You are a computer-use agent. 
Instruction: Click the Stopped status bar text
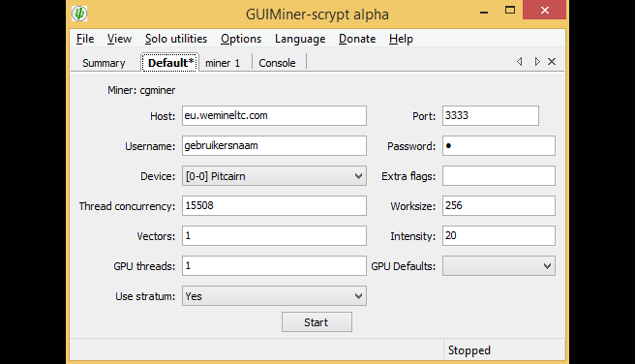click(469, 350)
